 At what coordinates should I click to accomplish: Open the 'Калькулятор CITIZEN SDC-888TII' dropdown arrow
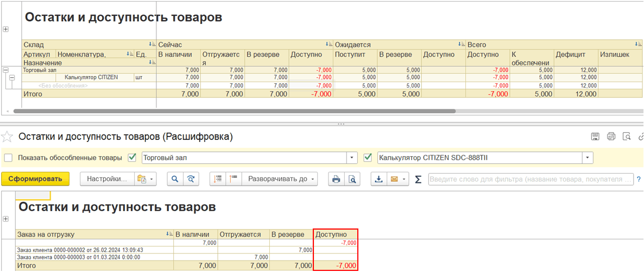click(x=588, y=158)
